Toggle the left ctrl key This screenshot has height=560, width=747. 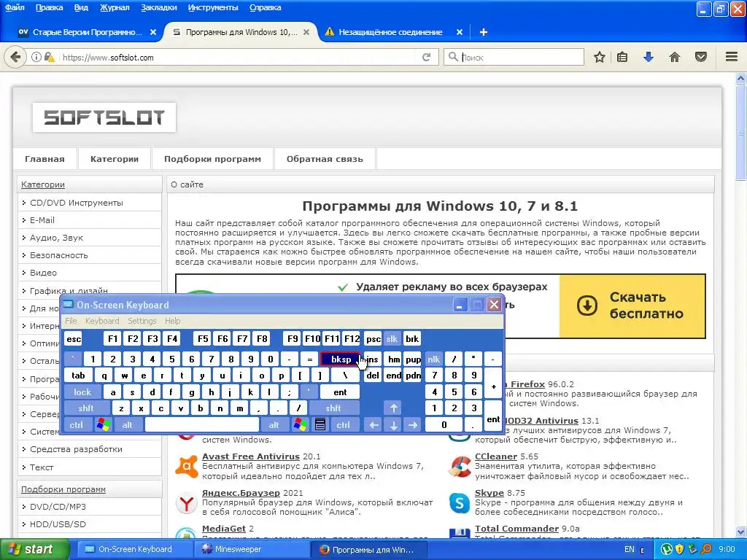[x=76, y=425]
